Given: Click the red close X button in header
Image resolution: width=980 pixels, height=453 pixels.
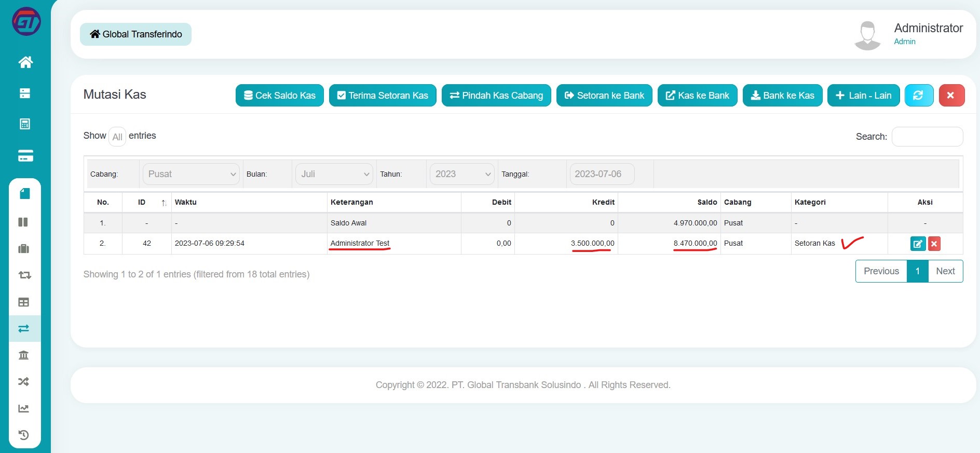Looking at the screenshot, I should tap(951, 96).
